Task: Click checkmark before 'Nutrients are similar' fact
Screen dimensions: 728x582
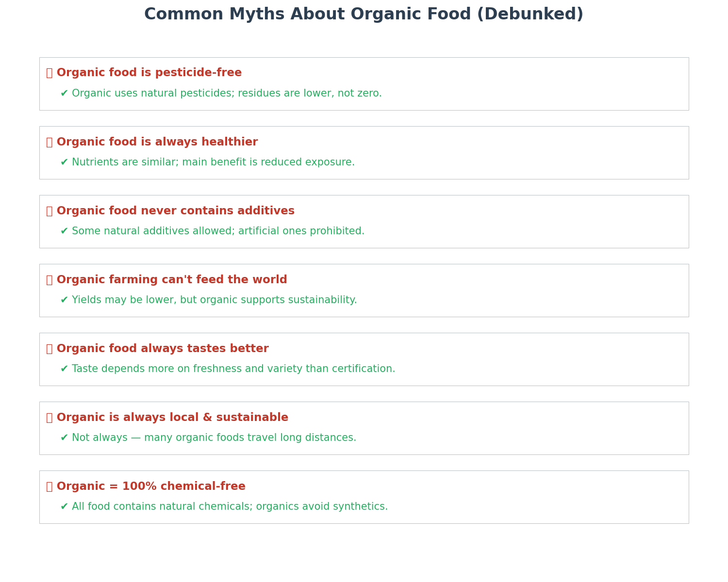Action: point(64,162)
